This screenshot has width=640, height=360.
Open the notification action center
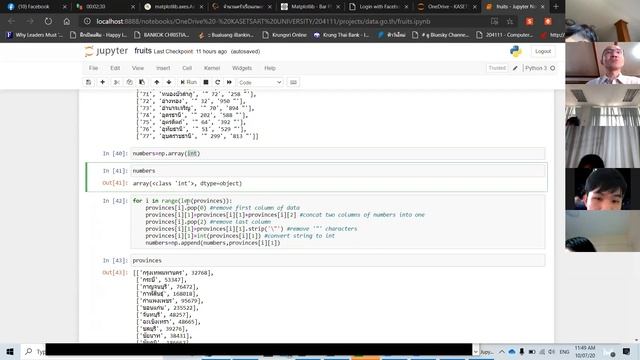626,351
